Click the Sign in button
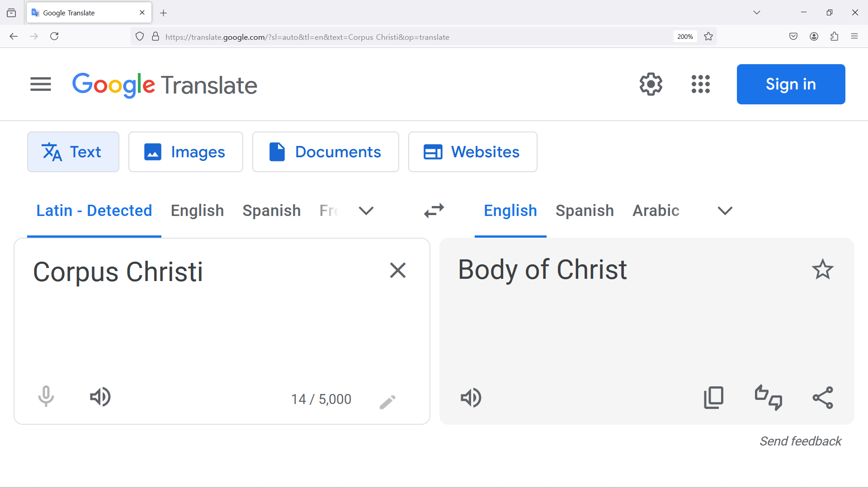Image resolution: width=868 pixels, height=488 pixels. (x=791, y=84)
